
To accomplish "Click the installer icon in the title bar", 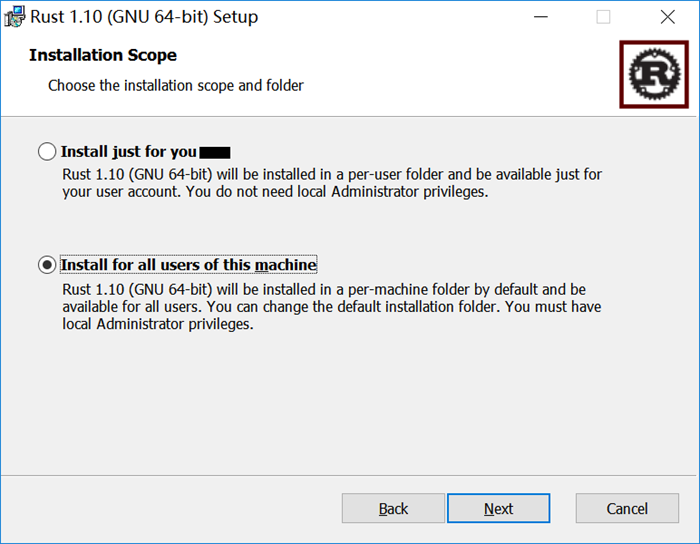I will pos(14,17).
